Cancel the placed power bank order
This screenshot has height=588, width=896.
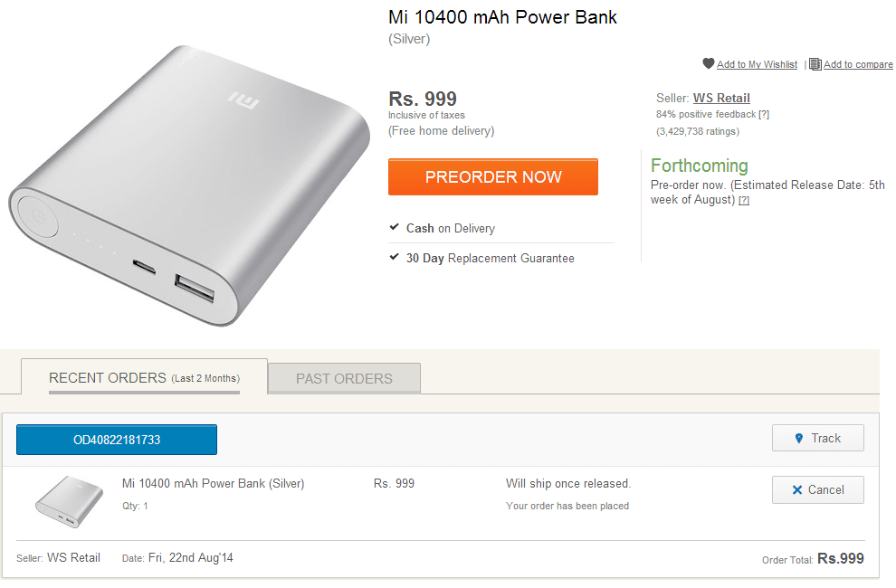817,489
